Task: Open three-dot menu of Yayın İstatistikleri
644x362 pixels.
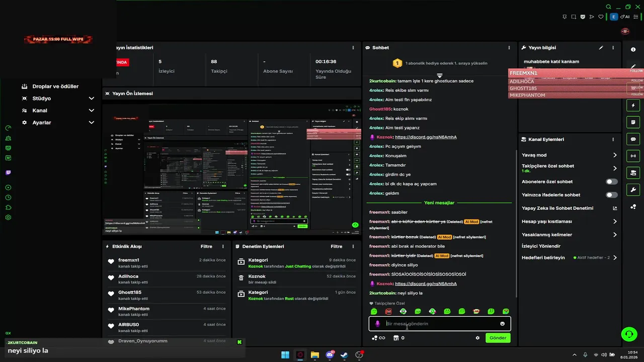Action: (x=353, y=48)
